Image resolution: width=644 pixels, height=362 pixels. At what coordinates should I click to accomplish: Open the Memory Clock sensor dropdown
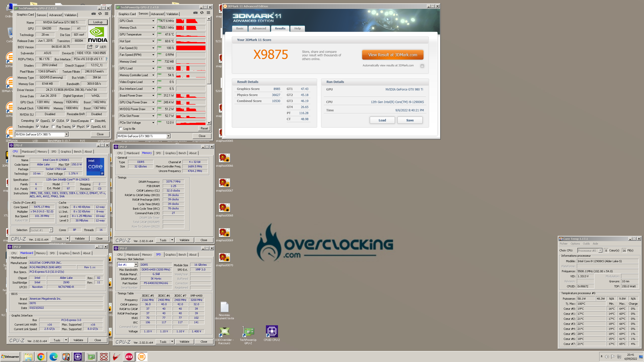tap(153, 28)
